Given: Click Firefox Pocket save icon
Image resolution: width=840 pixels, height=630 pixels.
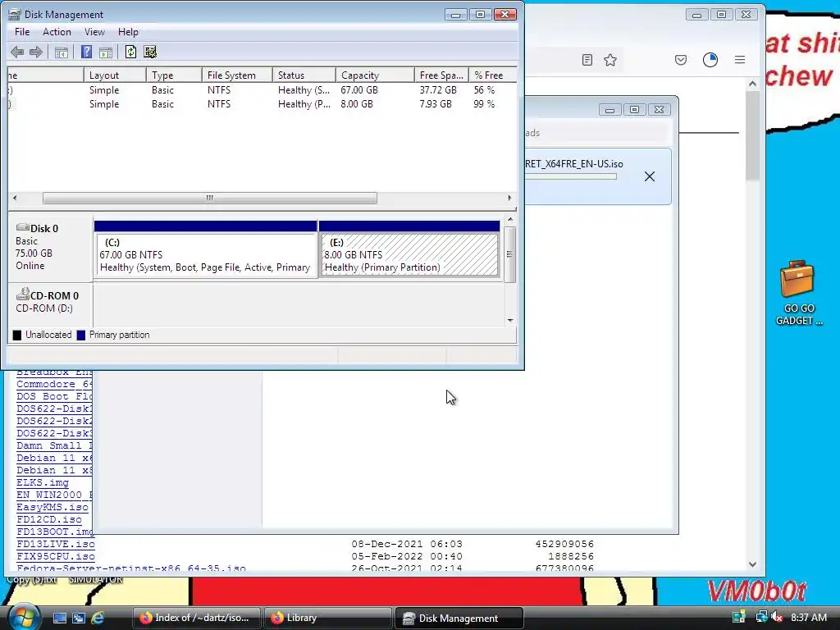Looking at the screenshot, I should [680, 60].
